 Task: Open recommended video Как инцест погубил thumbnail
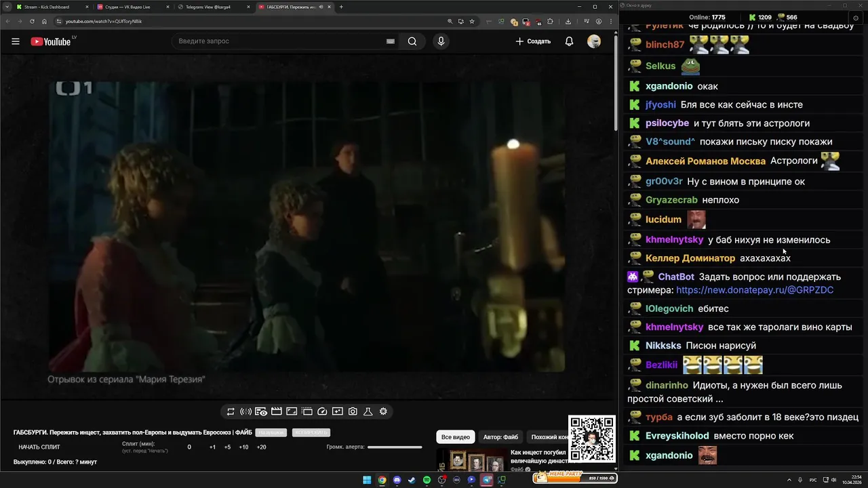472,460
